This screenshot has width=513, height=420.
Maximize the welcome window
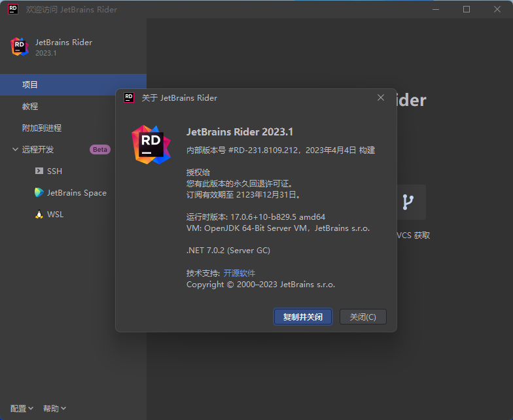click(x=467, y=9)
